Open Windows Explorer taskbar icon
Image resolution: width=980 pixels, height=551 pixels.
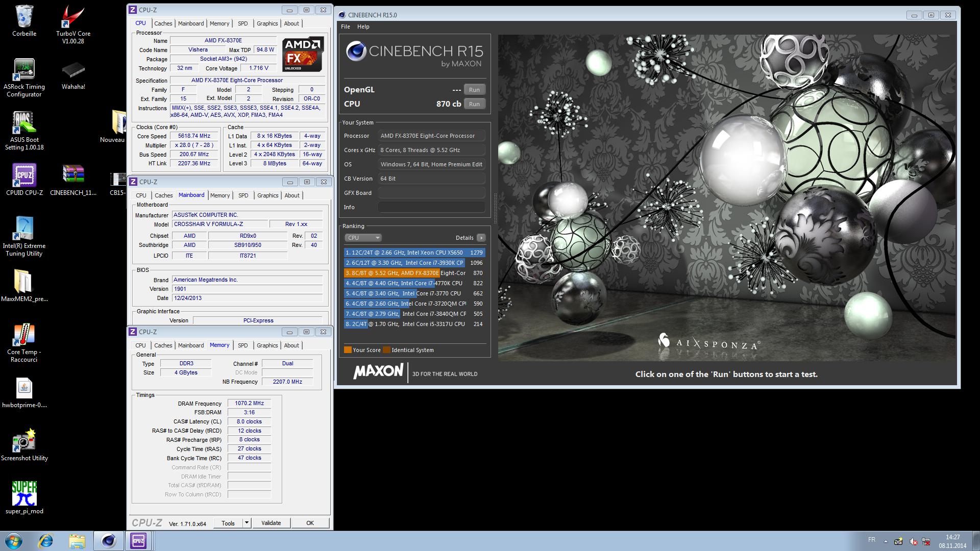tap(77, 541)
